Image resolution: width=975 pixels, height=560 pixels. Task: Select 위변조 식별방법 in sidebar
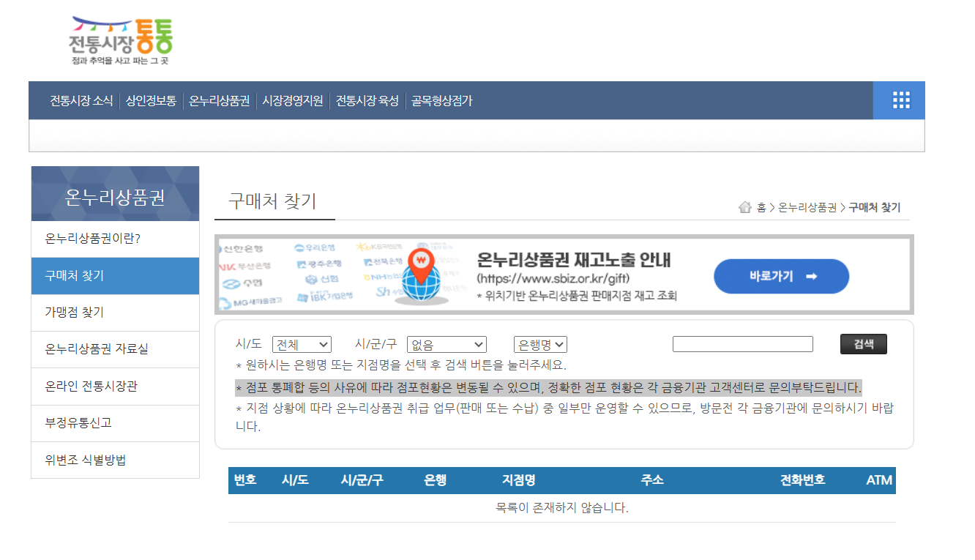coord(115,460)
